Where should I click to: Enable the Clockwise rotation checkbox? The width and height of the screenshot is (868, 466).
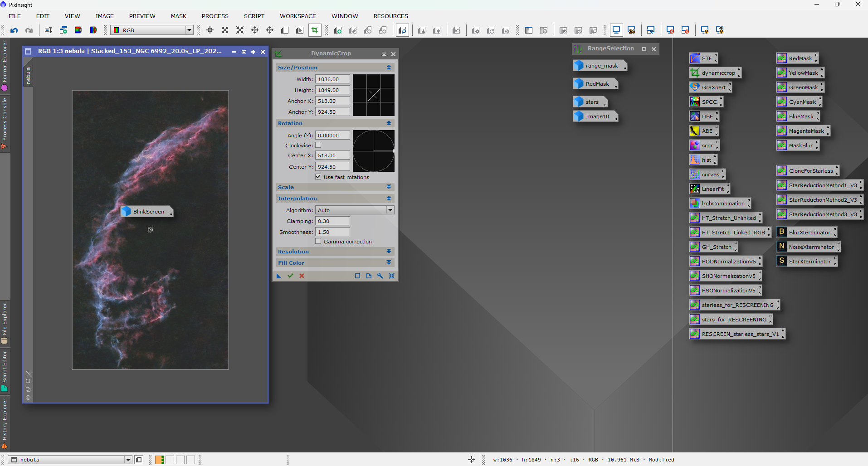tap(318, 145)
